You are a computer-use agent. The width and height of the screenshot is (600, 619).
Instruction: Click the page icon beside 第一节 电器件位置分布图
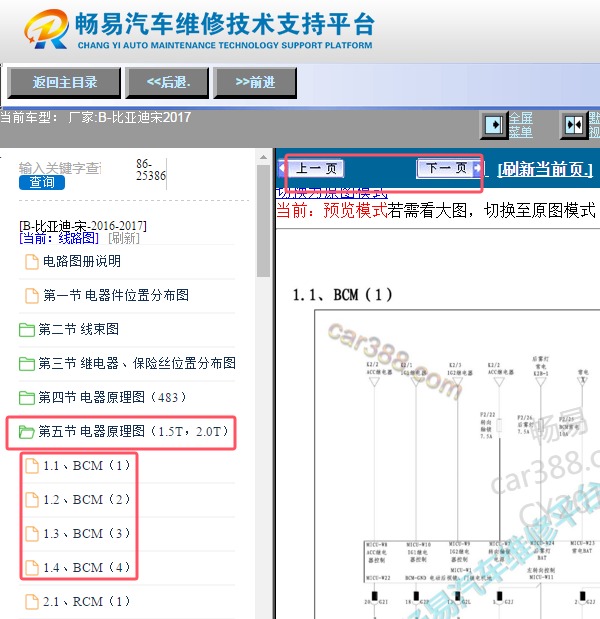[x=32, y=296]
